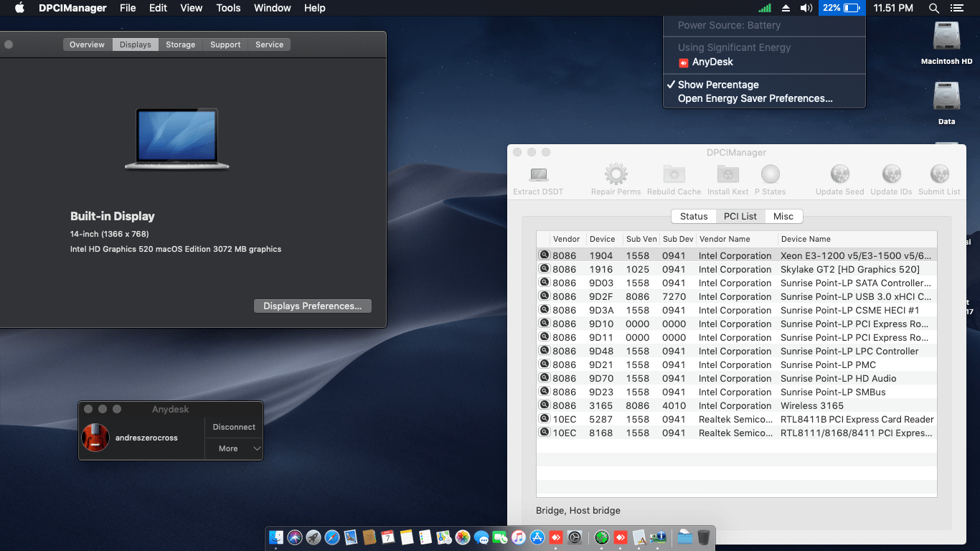Open Notification Center menu bar icon
The width and height of the screenshot is (980, 551).
[956, 8]
